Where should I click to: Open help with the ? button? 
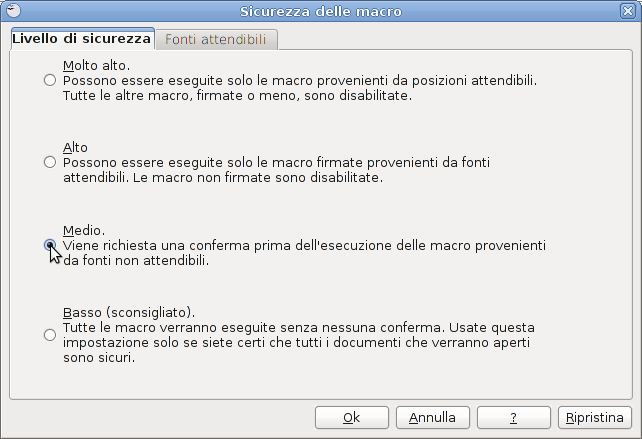514,418
